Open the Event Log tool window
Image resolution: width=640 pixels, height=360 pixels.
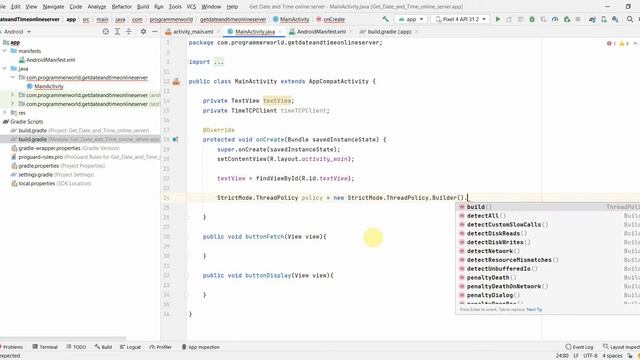click(x=579, y=347)
